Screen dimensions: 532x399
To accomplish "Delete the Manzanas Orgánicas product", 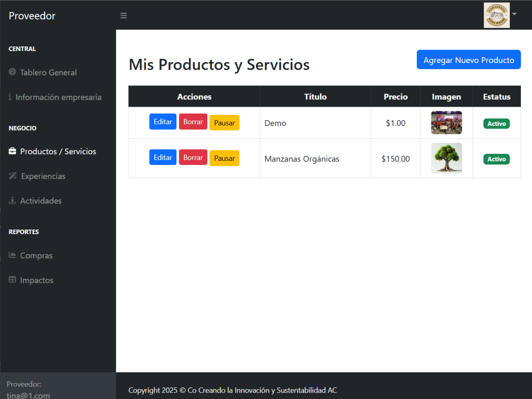I will (193, 157).
